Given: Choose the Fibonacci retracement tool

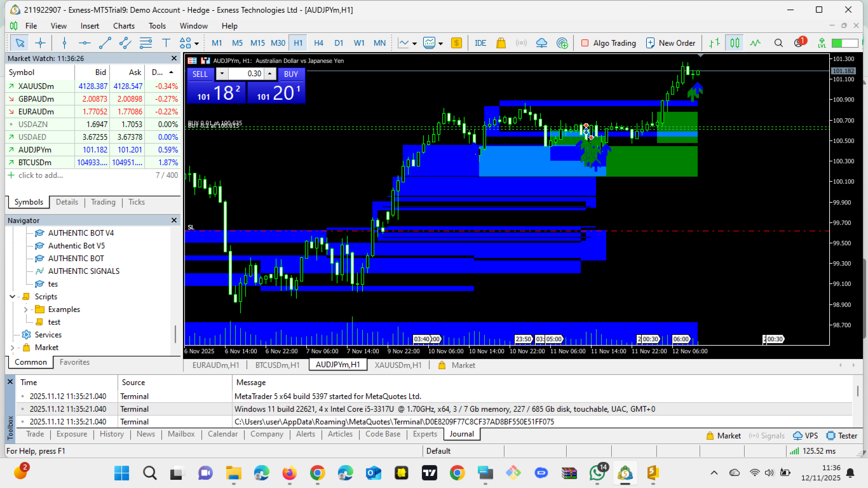Looking at the screenshot, I should (146, 43).
